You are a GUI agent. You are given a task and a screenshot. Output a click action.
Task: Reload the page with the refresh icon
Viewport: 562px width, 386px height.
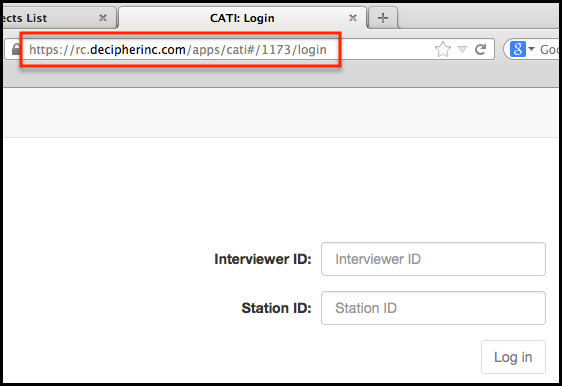click(x=480, y=49)
